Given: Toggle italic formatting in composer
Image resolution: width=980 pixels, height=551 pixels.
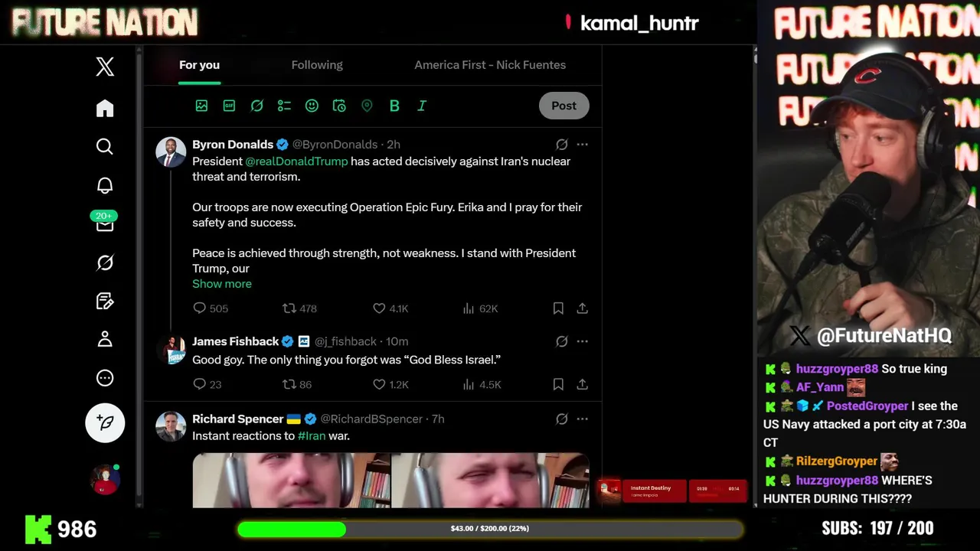Looking at the screenshot, I should tap(422, 106).
